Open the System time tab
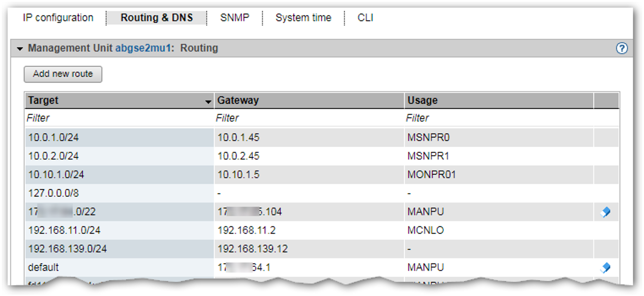644x296 pixels. 303,18
